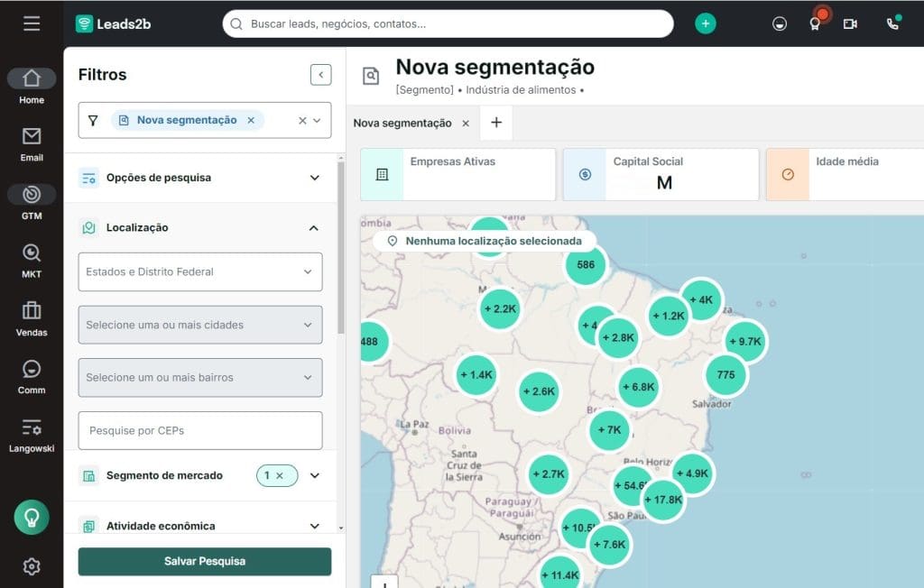Click the +2.6K map cluster
Viewport: 924px width, 588px height.
coord(539,391)
